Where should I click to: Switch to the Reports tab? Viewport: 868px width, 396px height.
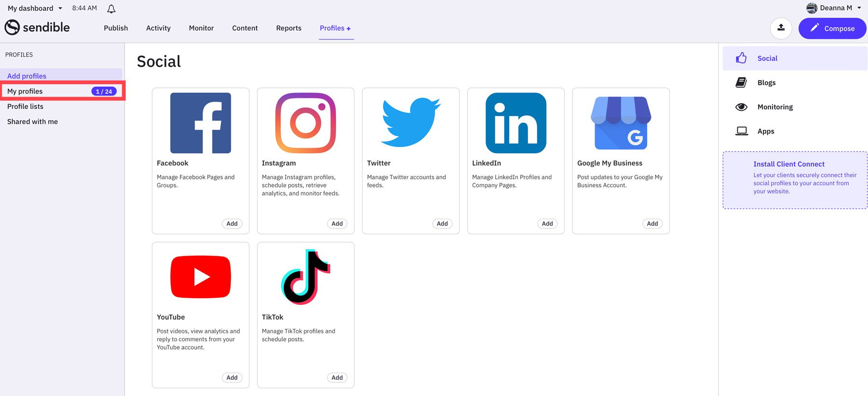pos(288,28)
